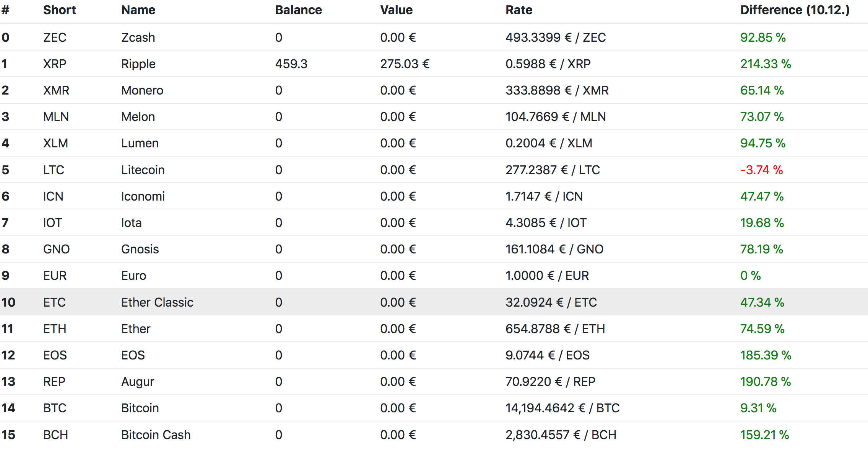The image size is (868, 454).
Task: Select the GNO short code cell
Action: point(56,249)
